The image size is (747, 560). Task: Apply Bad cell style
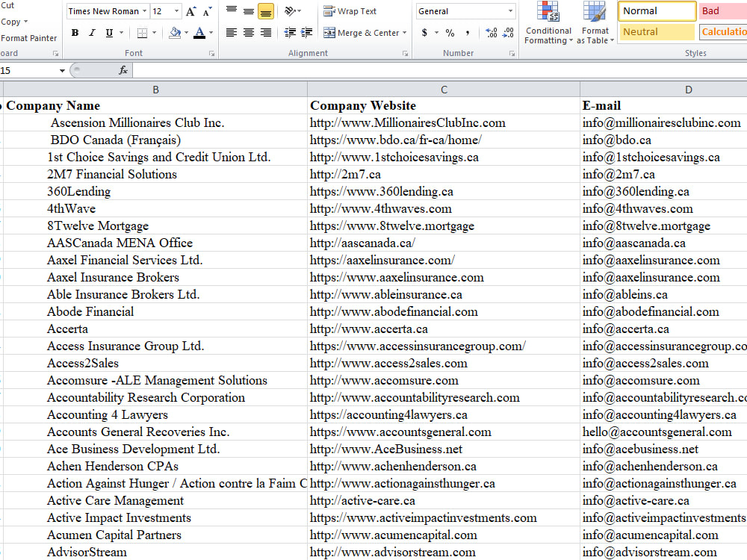point(722,11)
